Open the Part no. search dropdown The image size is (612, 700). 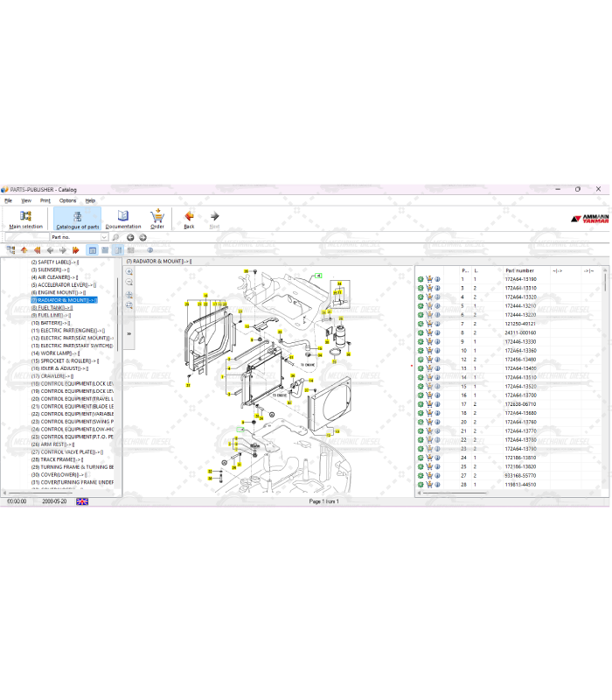tap(104, 237)
